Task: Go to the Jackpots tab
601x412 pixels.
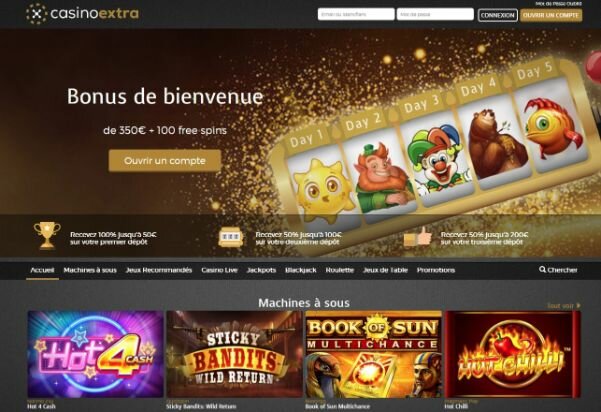Action: (261, 270)
